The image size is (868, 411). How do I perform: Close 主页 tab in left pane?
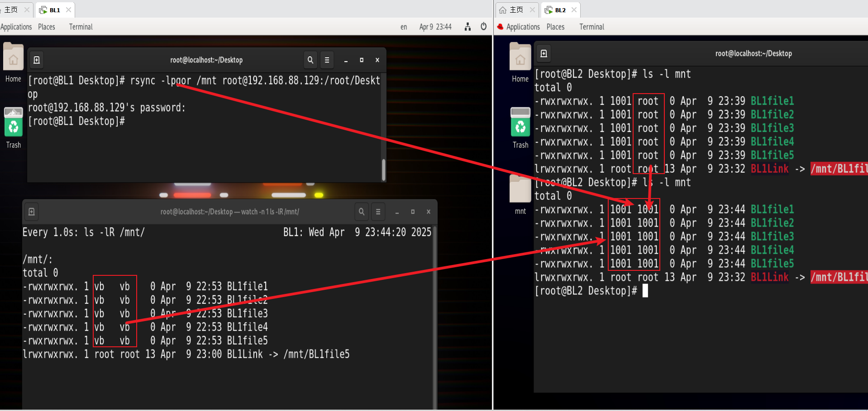pyautogui.click(x=27, y=9)
